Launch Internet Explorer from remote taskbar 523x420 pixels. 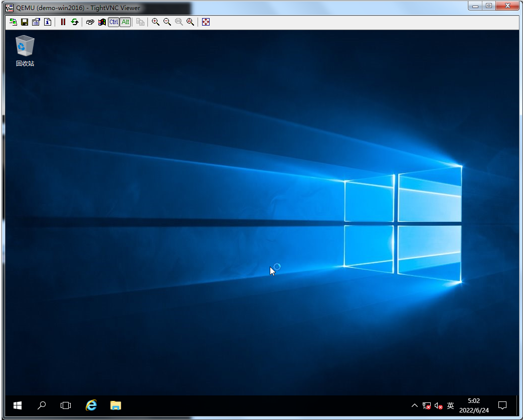click(x=91, y=405)
